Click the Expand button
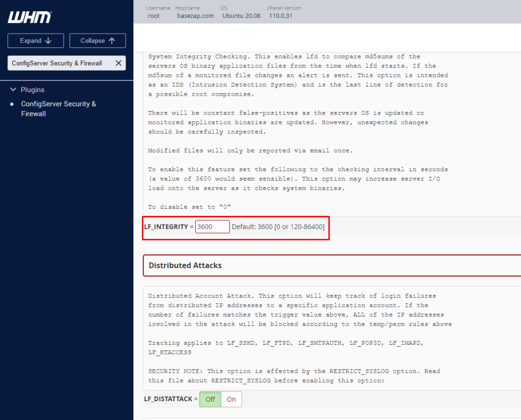 [x=36, y=41]
